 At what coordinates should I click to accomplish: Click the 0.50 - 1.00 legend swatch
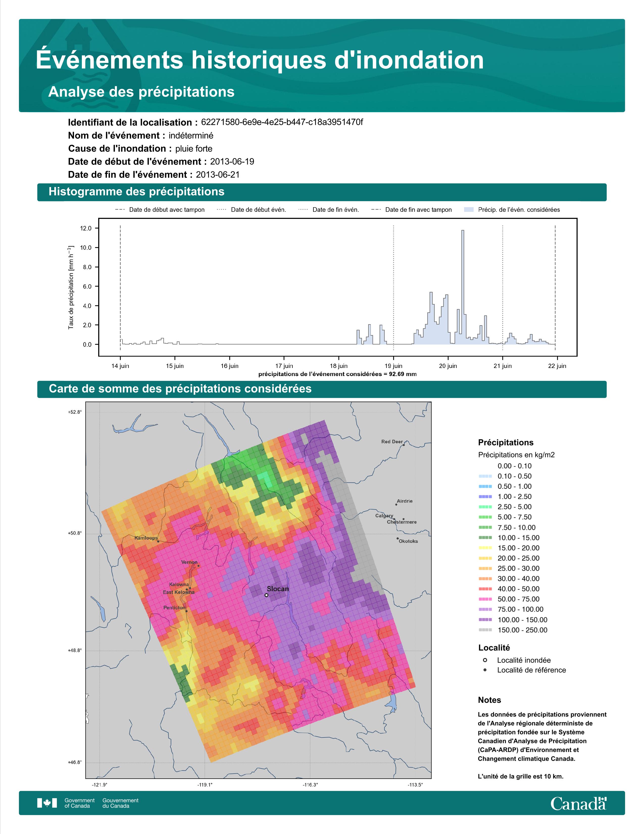coord(485,487)
